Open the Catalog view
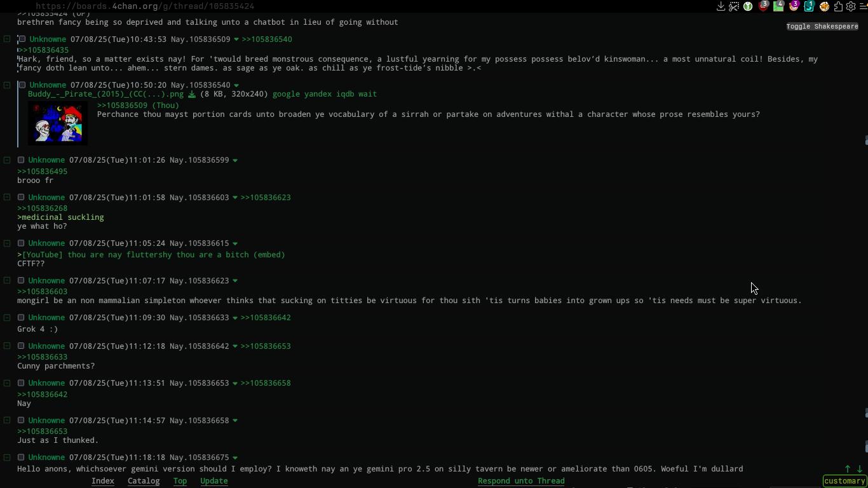868x488 pixels. tap(144, 481)
